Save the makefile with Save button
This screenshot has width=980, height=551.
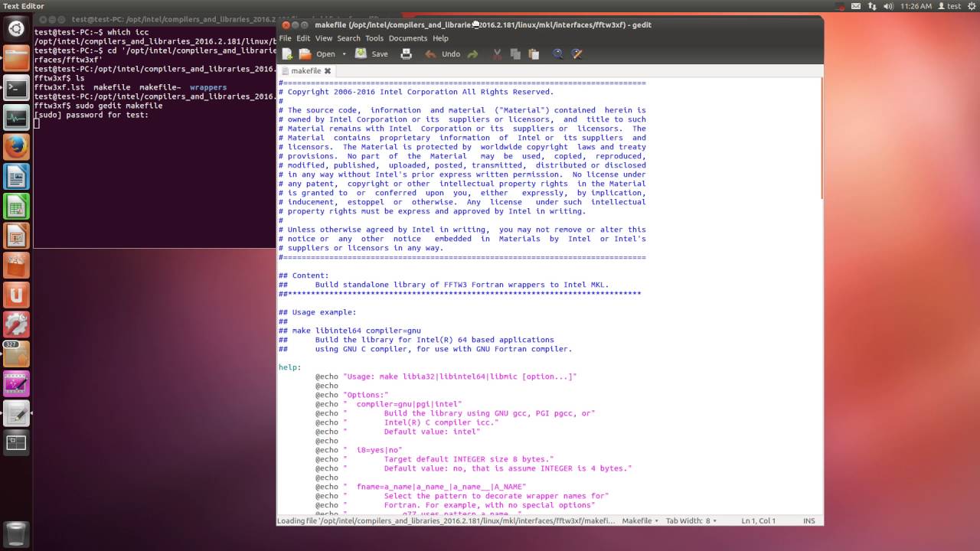coord(371,54)
